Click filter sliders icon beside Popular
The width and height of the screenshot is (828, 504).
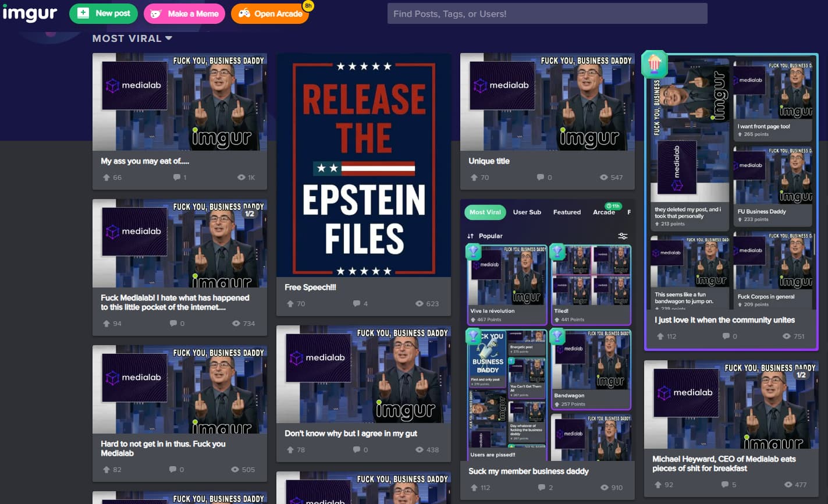tap(623, 236)
